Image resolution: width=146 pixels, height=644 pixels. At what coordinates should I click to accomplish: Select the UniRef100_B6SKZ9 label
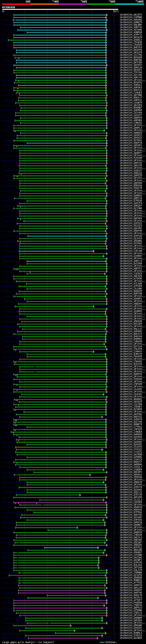131,37
